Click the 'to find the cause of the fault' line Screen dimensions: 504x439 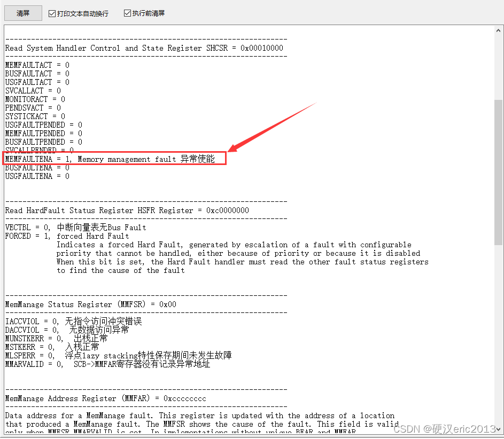click(121, 270)
